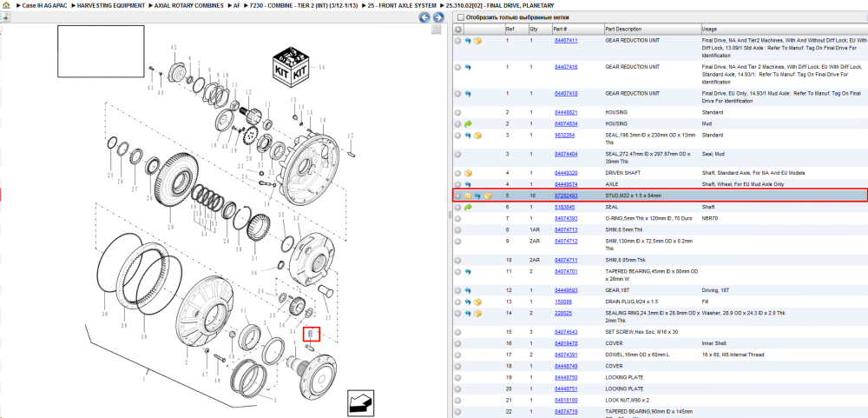Select callout 42 above top bearing
Viewport: 868px width, 418px height.
point(174,47)
